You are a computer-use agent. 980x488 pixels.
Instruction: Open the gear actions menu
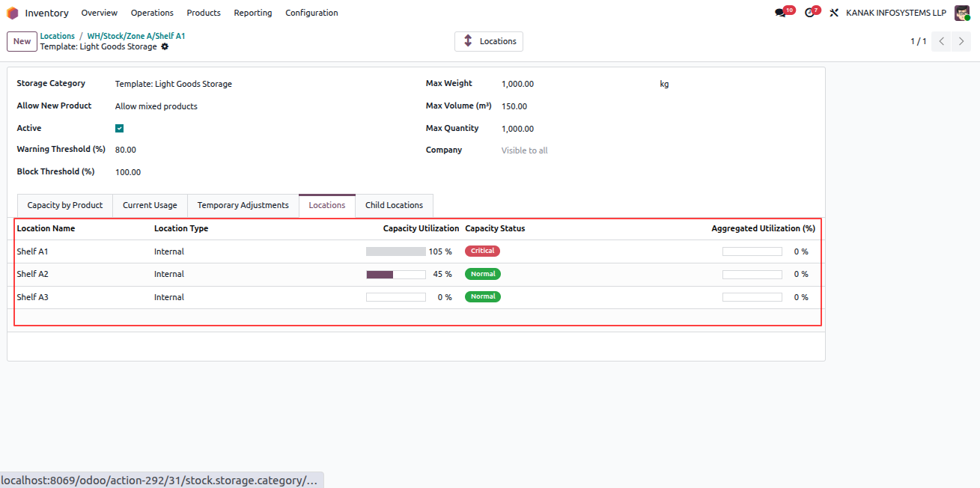pos(165,46)
